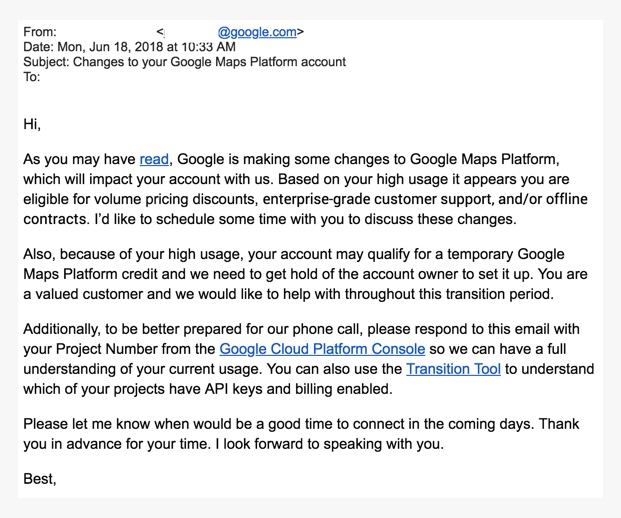
Task: Click the Subject line about Google Maps Platform
Action: click(185, 62)
